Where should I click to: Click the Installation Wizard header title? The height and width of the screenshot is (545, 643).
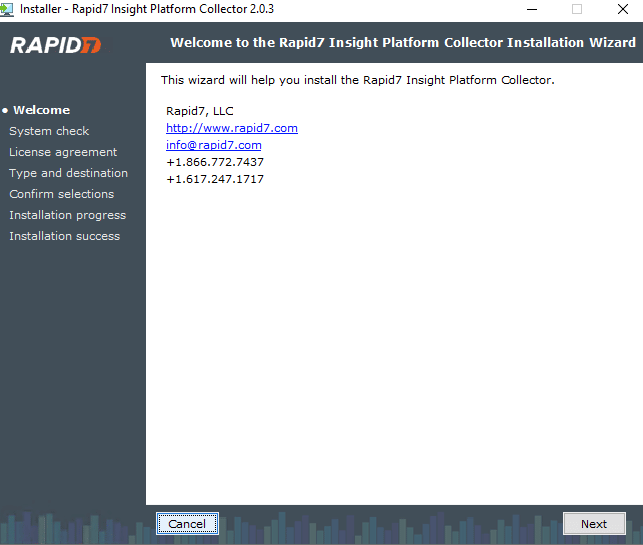pyautogui.click(x=403, y=43)
